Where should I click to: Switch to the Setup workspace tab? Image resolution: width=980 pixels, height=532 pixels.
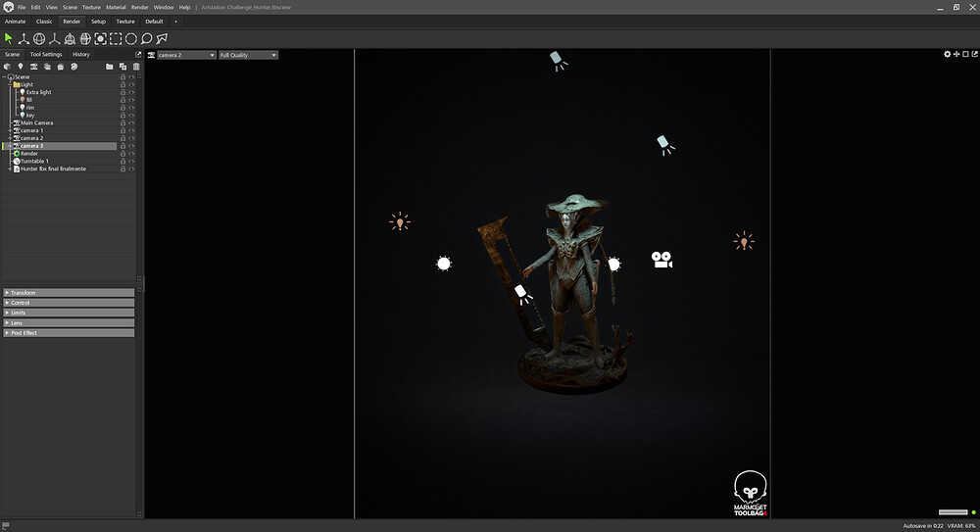[x=98, y=22]
